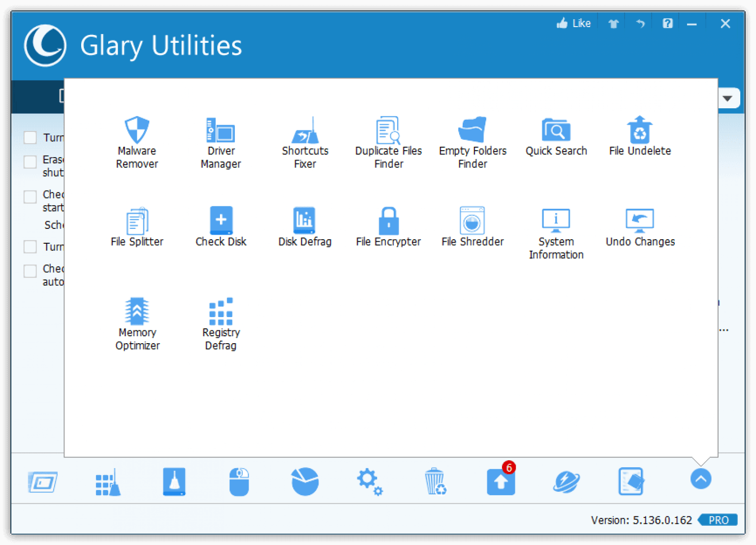
Task: Enable the 'Erase history on shutdown' checkbox
Action: point(30,161)
